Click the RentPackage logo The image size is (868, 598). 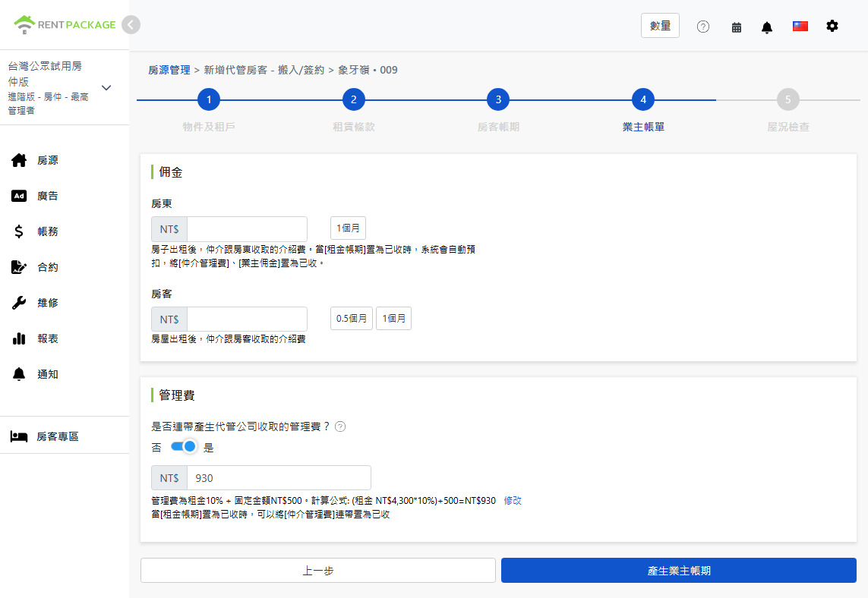tap(65, 24)
